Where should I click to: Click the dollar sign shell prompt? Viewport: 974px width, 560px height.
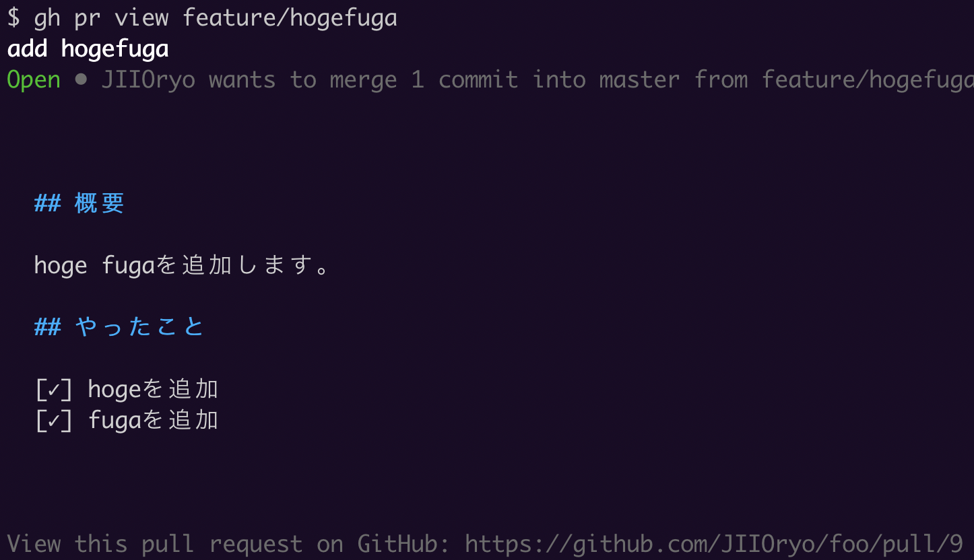pyautogui.click(x=13, y=17)
